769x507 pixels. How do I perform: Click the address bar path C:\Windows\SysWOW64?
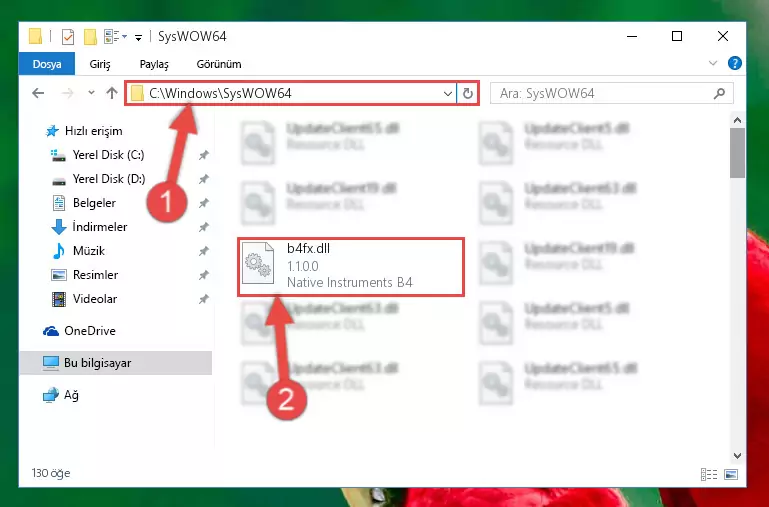(220, 93)
